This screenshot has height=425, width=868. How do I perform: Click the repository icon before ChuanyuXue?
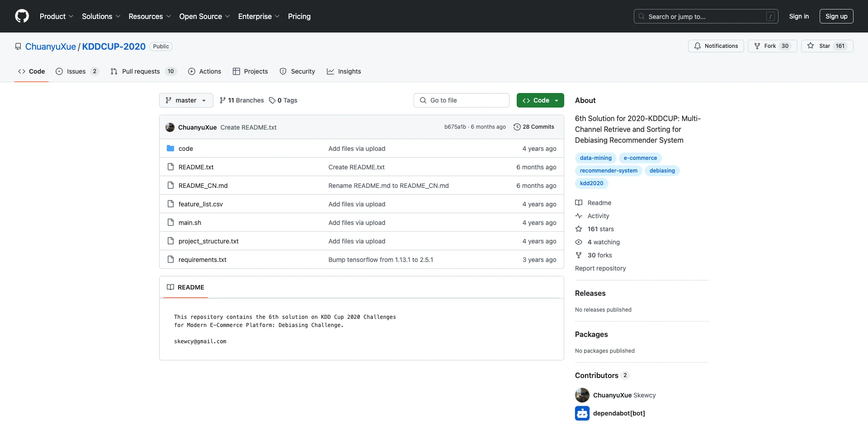(x=18, y=47)
